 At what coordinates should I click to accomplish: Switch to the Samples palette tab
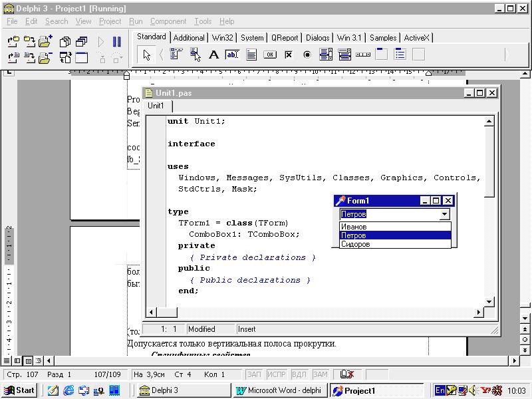pos(383,38)
